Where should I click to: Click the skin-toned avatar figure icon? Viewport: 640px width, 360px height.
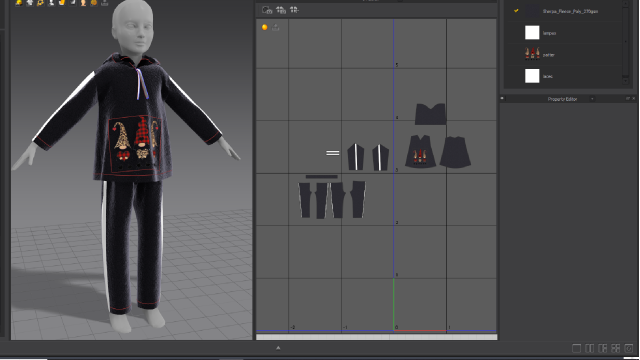pos(83,2)
